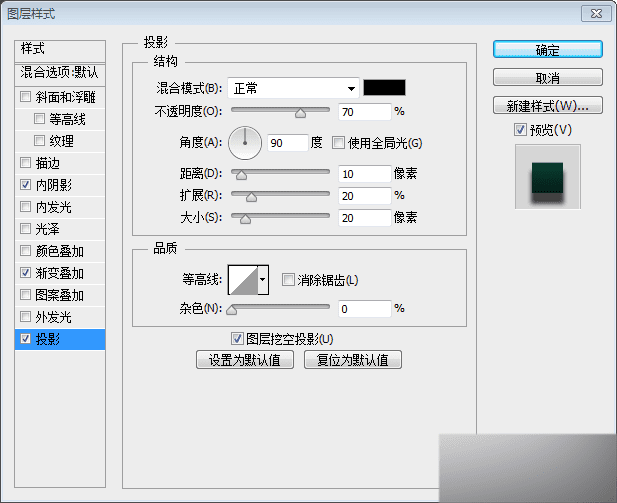The height and width of the screenshot is (503, 617).
Task: Click 复位为默认值 button
Action: pos(353,360)
